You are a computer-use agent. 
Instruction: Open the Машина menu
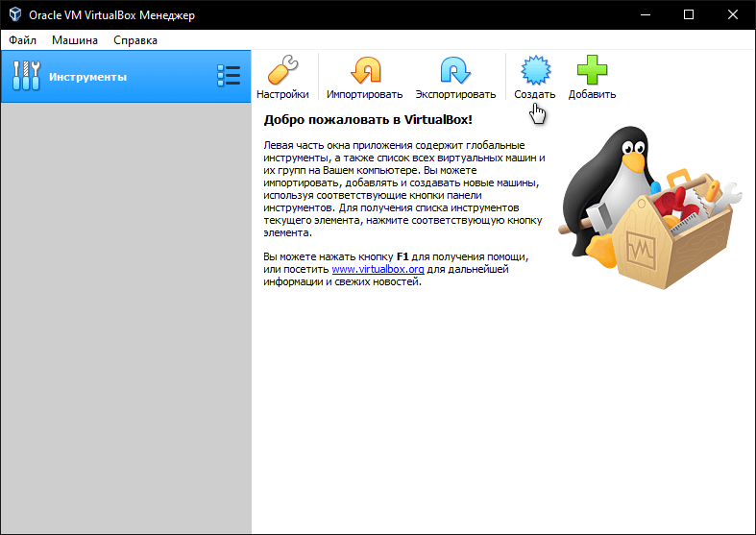[x=75, y=40]
